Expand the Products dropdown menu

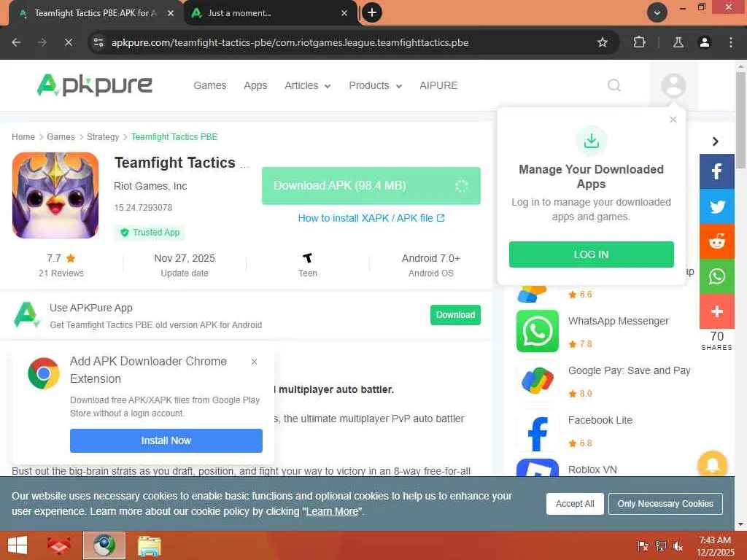pos(376,86)
